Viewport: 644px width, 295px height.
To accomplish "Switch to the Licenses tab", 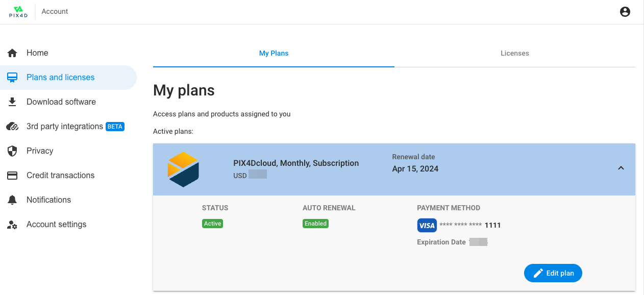I will [x=514, y=53].
